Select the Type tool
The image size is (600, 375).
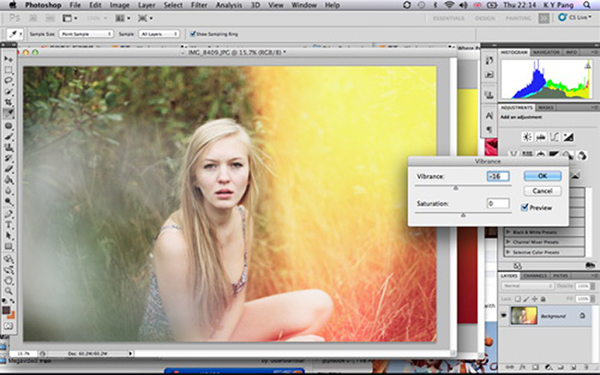coord(8,225)
